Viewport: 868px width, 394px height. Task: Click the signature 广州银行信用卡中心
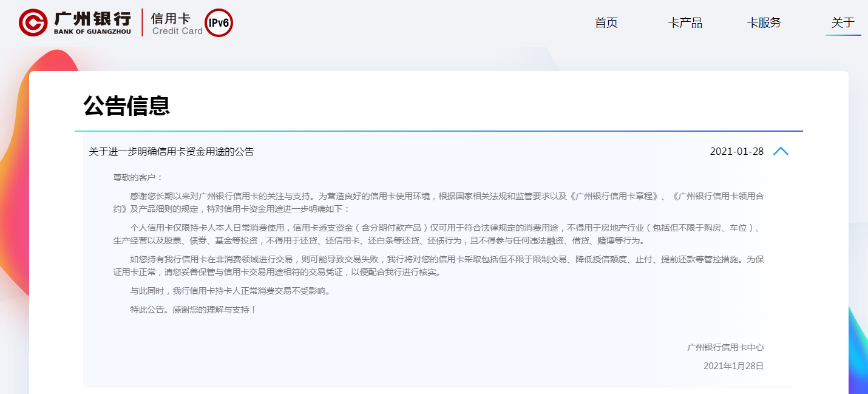tap(725, 347)
